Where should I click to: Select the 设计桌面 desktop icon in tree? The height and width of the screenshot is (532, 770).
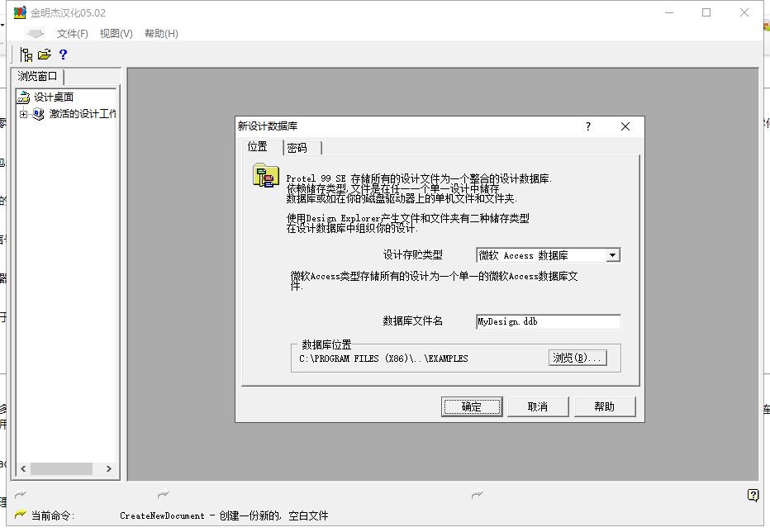[x=24, y=97]
